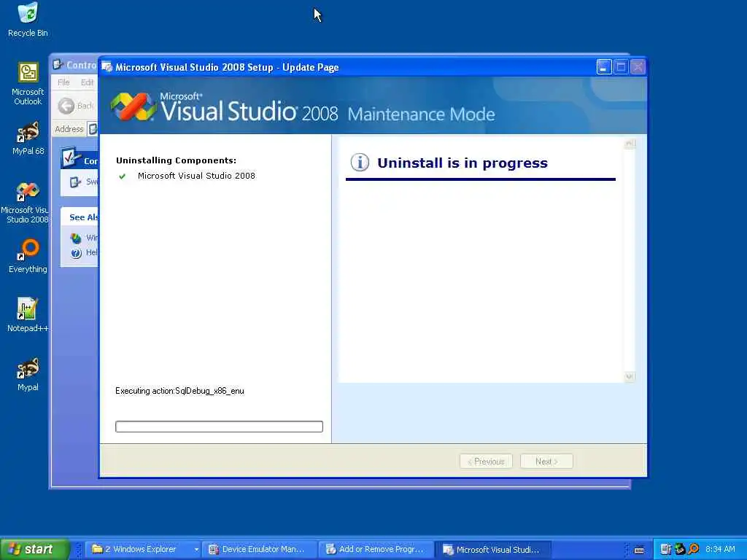
Task: Click the keyboard icon in the taskbar
Action: pyautogui.click(x=639, y=550)
